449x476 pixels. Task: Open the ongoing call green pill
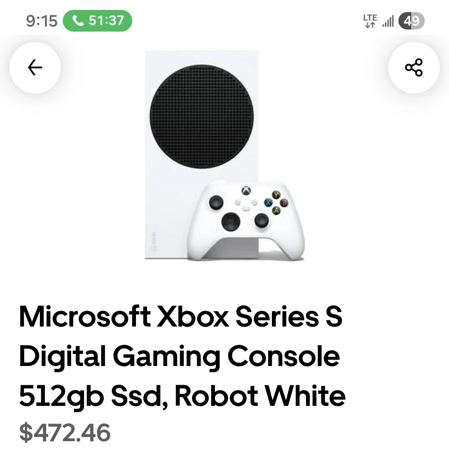97,21
